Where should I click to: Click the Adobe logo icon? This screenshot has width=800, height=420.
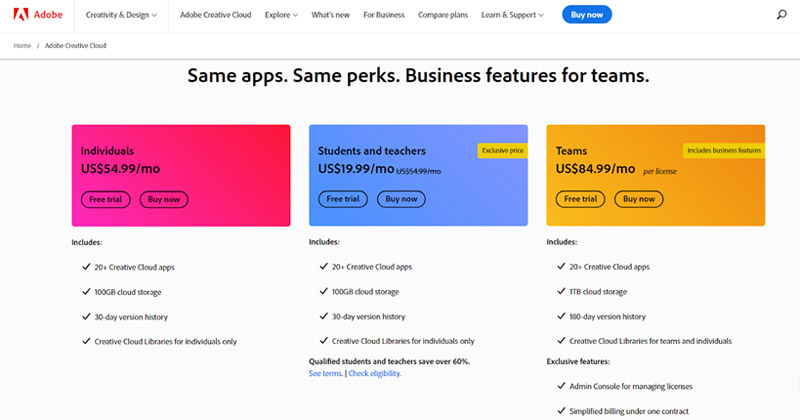tap(21, 15)
